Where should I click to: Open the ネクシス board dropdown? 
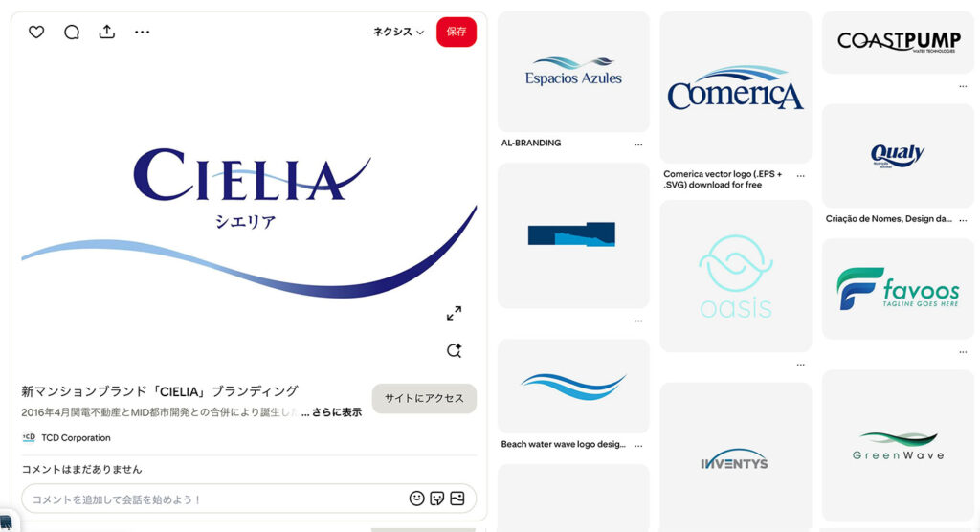(x=398, y=32)
